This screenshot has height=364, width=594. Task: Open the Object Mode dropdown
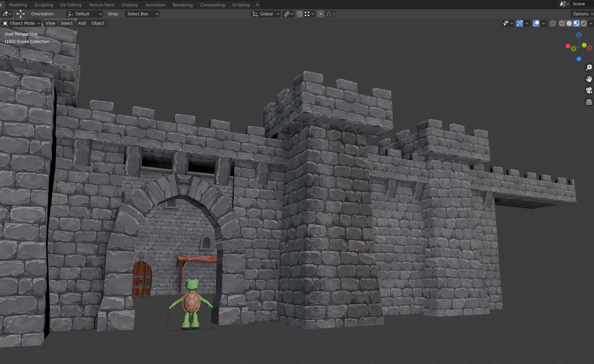coord(21,23)
